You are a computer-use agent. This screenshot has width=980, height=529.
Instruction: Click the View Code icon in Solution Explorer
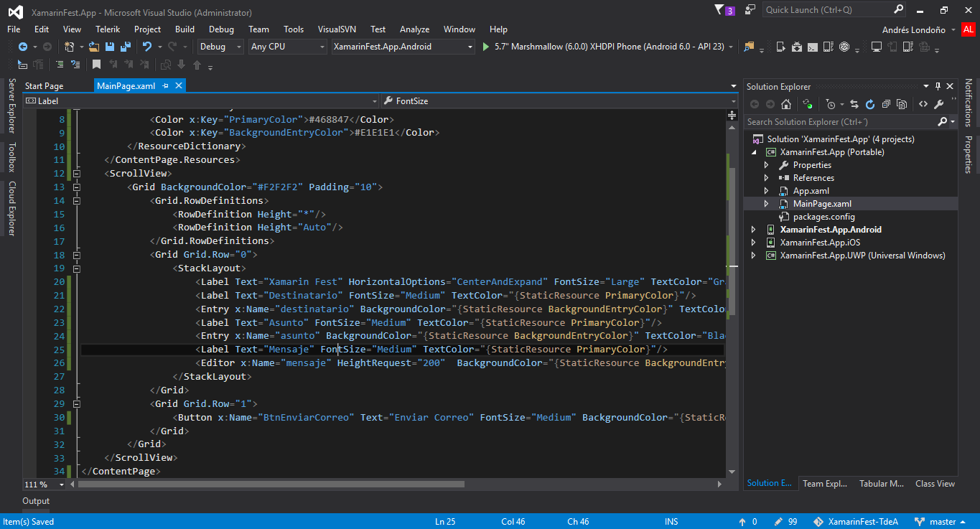(923, 104)
